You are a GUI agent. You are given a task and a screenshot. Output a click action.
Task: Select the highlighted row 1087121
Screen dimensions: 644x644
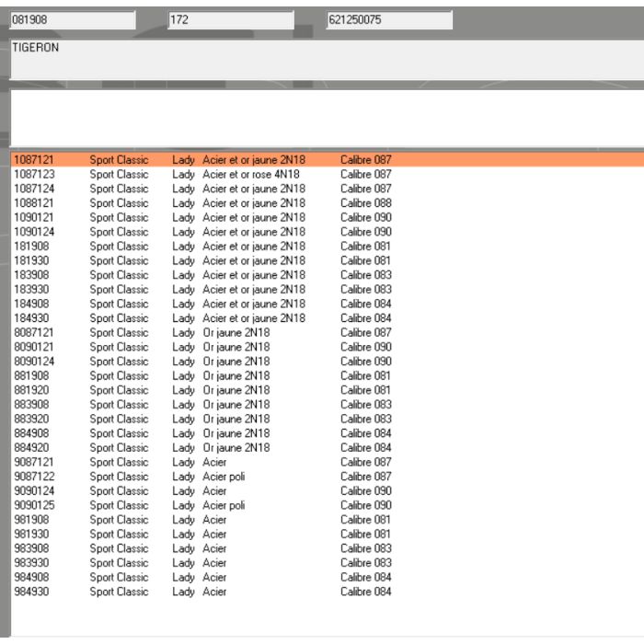pos(327,160)
